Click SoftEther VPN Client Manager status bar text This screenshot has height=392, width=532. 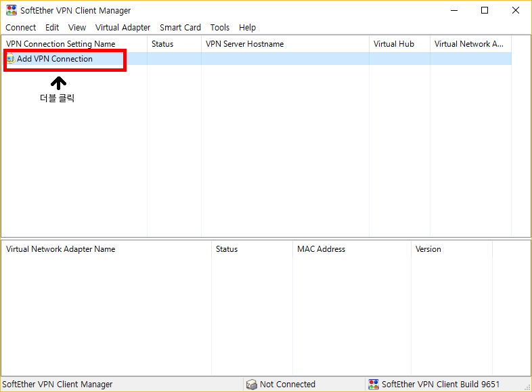pos(58,384)
